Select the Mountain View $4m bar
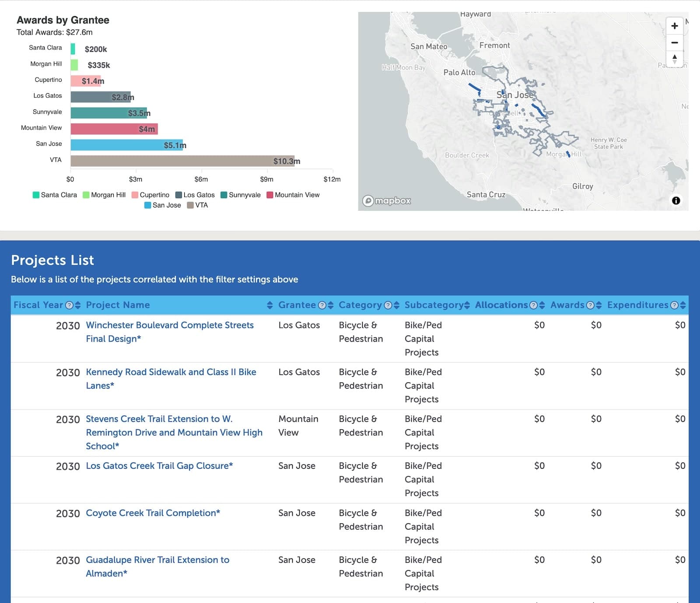 coord(114,129)
